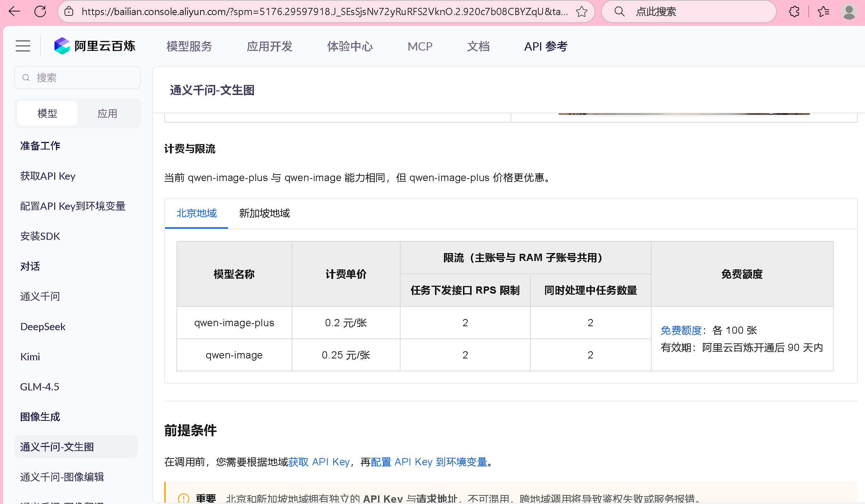Click the 阿里云百炼 logo

click(95, 46)
